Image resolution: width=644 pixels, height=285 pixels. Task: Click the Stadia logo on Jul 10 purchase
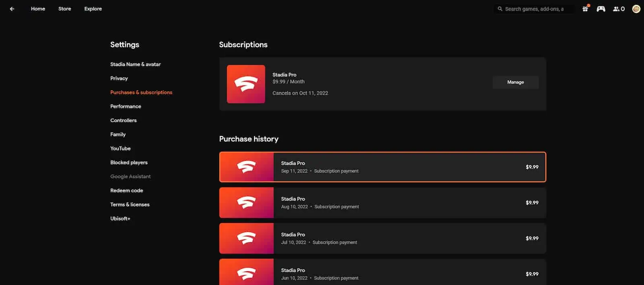pos(247,238)
